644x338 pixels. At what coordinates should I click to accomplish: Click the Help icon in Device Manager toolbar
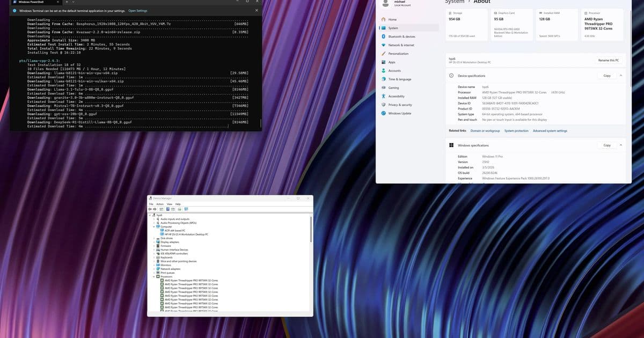coord(172,209)
